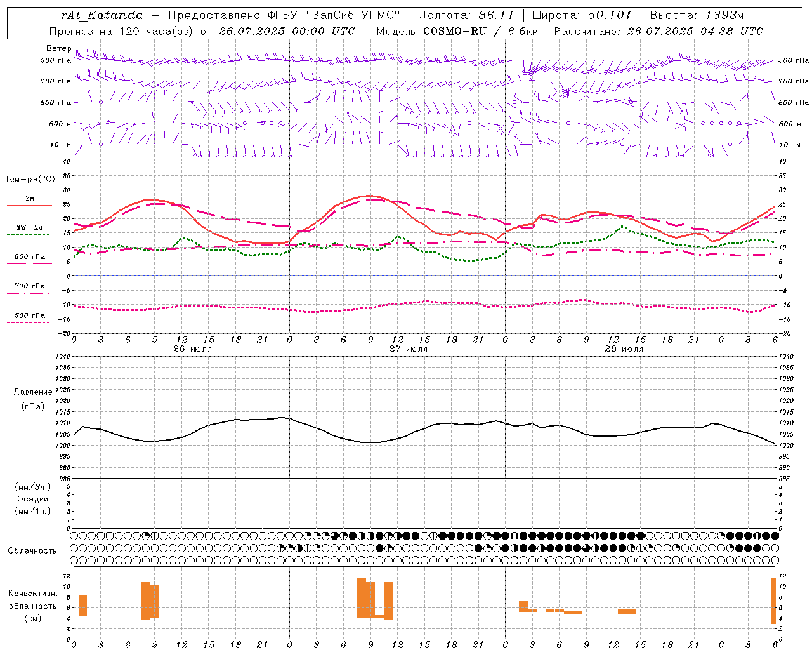Click the station name rAl_Katanda
The height and width of the screenshot is (650, 812).
102,15
